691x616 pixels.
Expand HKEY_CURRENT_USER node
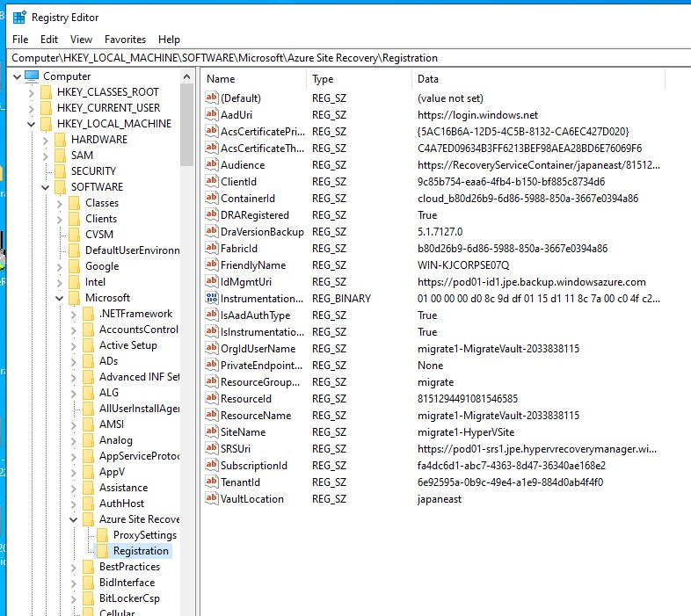pyautogui.click(x=32, y=108)
